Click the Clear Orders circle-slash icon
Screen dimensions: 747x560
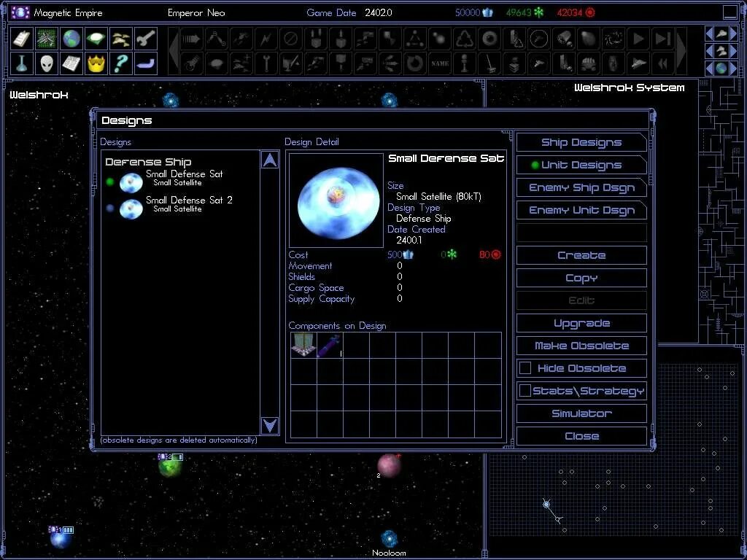290,39
